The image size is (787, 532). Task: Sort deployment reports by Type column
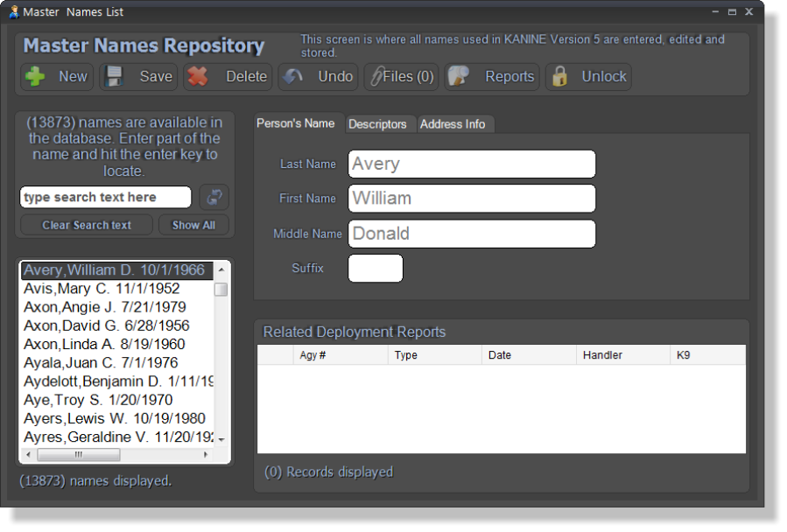click(435, 355)
